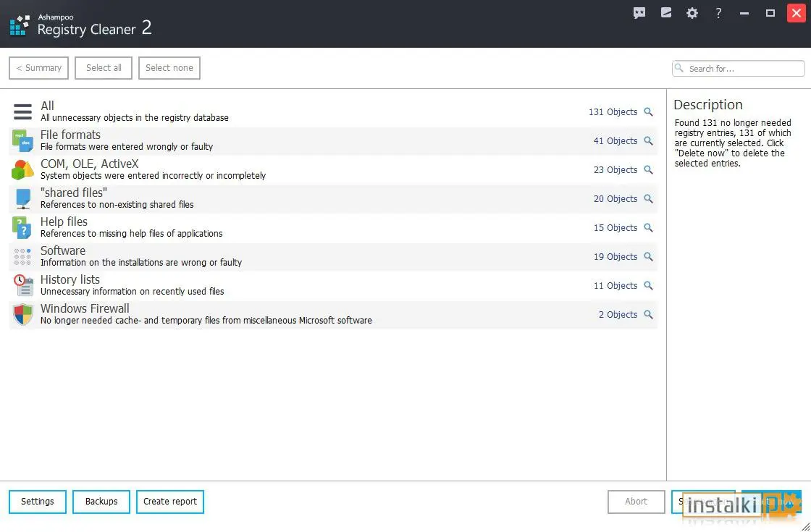Open the feedback chat bubble icon

pyautogui.click(x=639, y=13)
